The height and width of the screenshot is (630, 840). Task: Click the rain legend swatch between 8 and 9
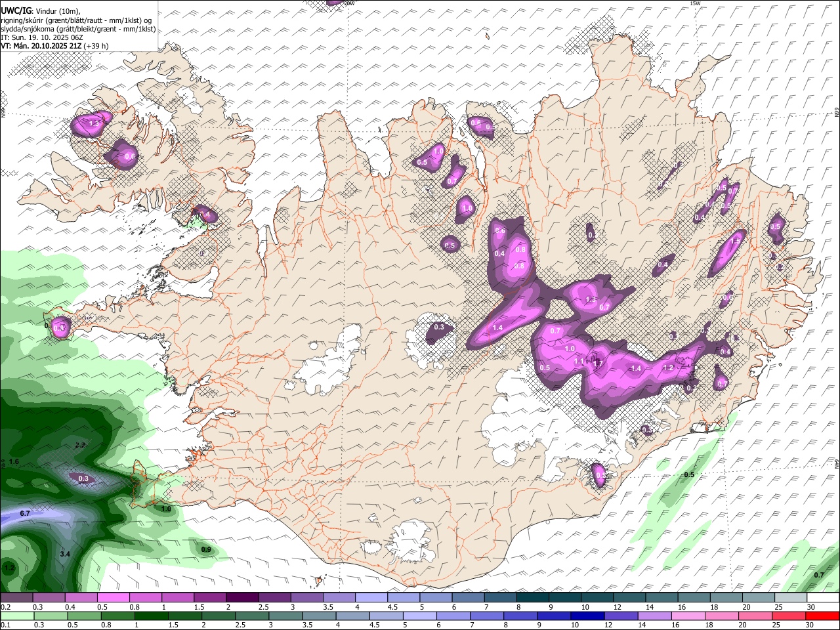click(519, 616)
